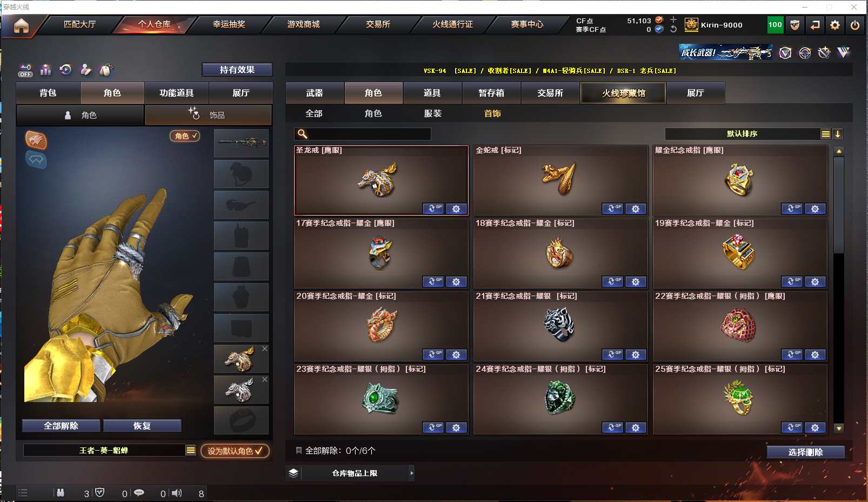Click the statistics bar chart icon
868x502 pixels.
[x=46, y=70]
